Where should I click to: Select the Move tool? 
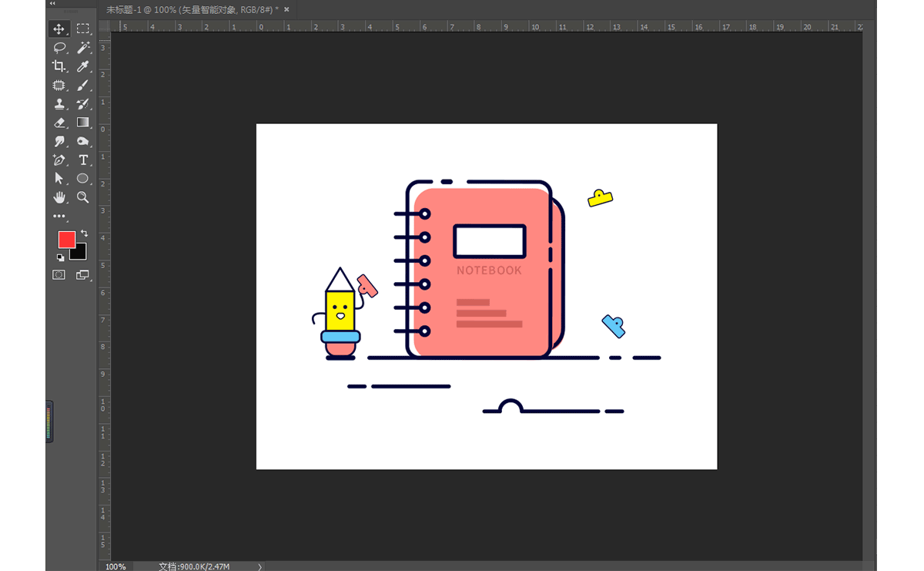tap(59, 29)
